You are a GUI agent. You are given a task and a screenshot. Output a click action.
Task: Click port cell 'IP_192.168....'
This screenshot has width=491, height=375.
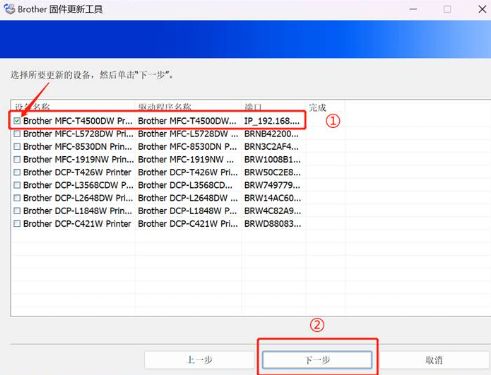[x=272, y=121]
